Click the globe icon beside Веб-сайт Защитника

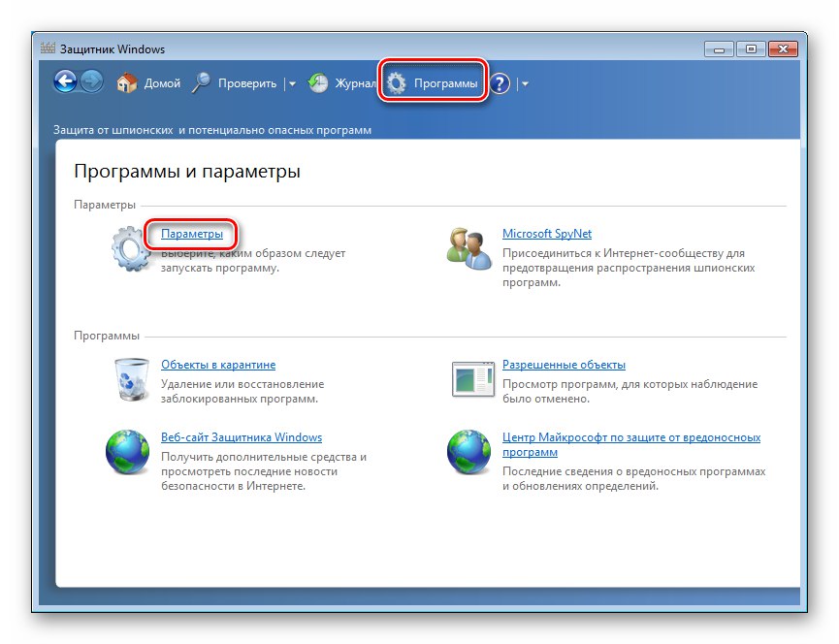point(127,452)
